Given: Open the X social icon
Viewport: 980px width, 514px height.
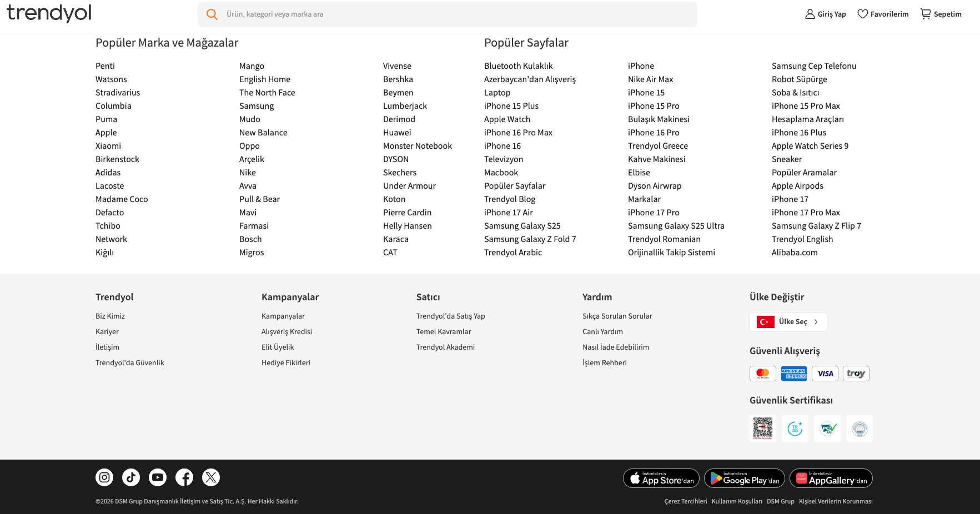Looking at the screenshot, I should (211, 477).
